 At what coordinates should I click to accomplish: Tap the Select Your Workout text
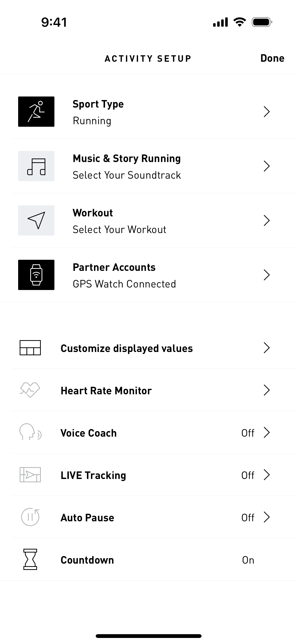click(x=119, y=230)
